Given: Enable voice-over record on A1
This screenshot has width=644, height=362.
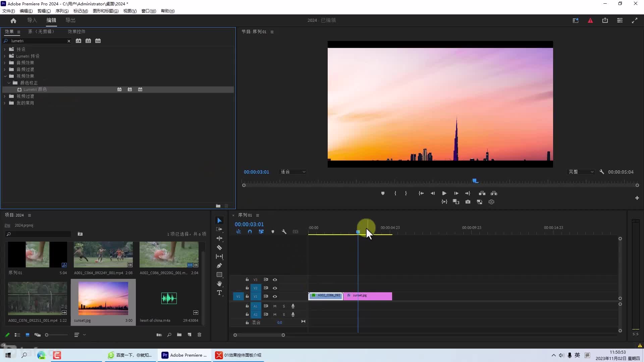Looking at the screenshot, I should [x=293, y=306].
